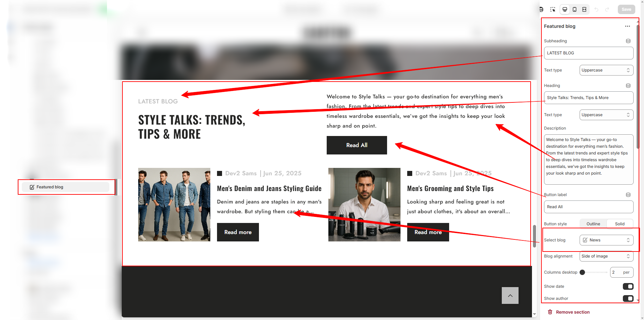Connect dynamic source for Button label
Screen dimensions: 644x320
pyautogui.click(x=628, y=195)
